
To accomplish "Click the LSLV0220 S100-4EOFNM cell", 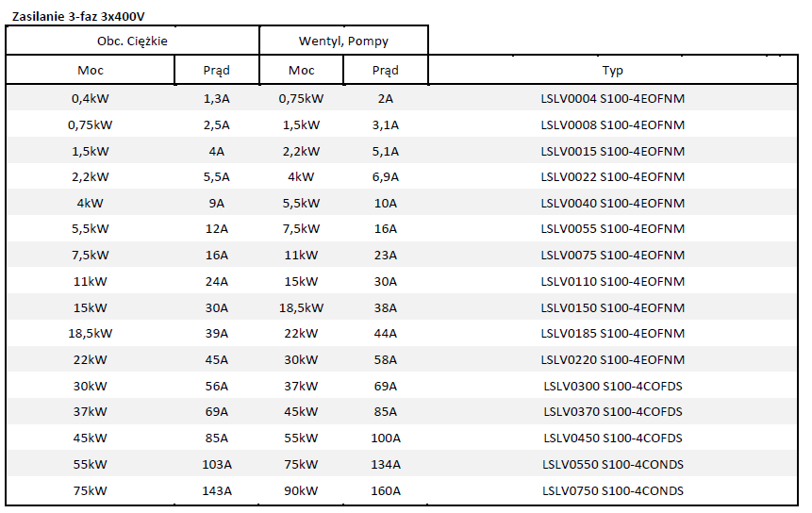I will click(x=613, y=359).
